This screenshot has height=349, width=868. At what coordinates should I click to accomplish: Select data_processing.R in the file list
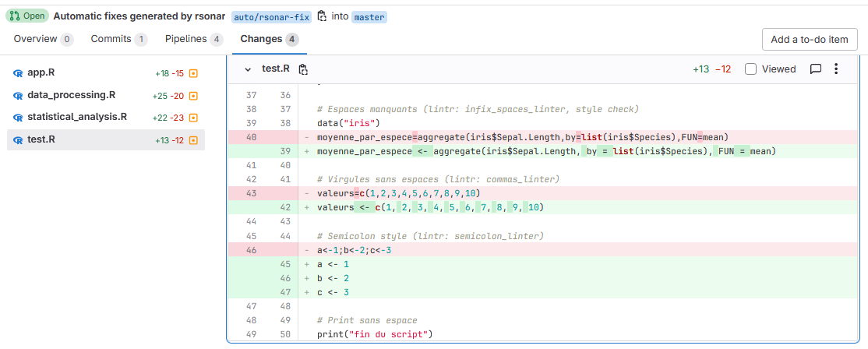click(x=106, y=95)
